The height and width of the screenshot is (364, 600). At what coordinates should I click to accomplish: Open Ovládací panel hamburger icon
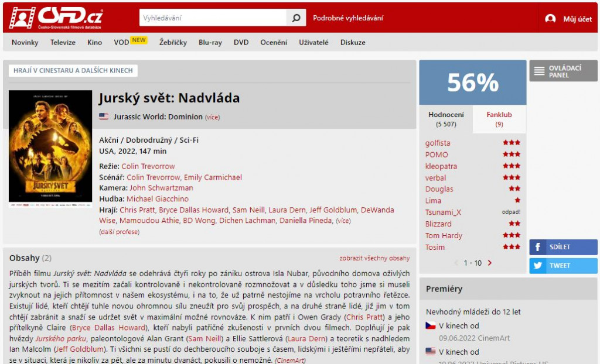(x=539, y=71)
